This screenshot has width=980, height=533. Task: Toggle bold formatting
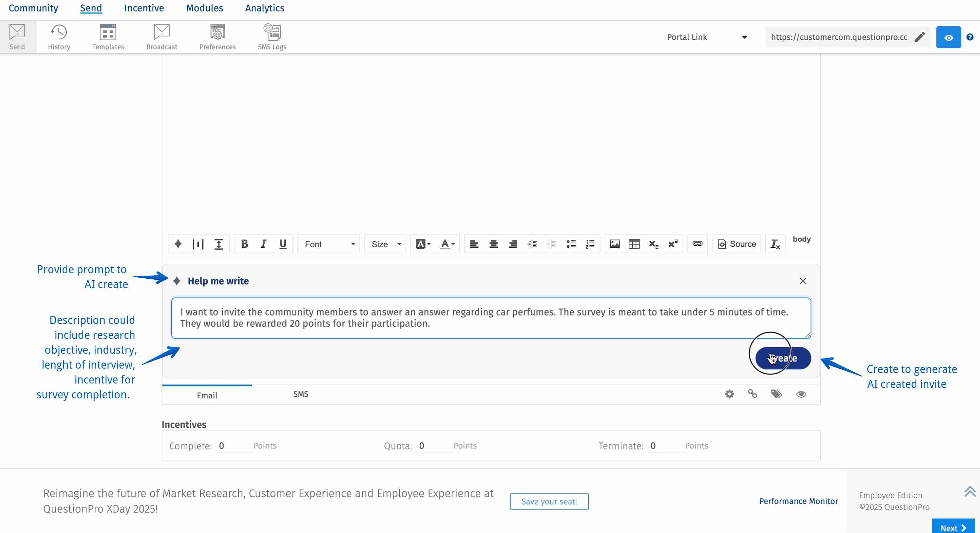[x=244, y=244]
